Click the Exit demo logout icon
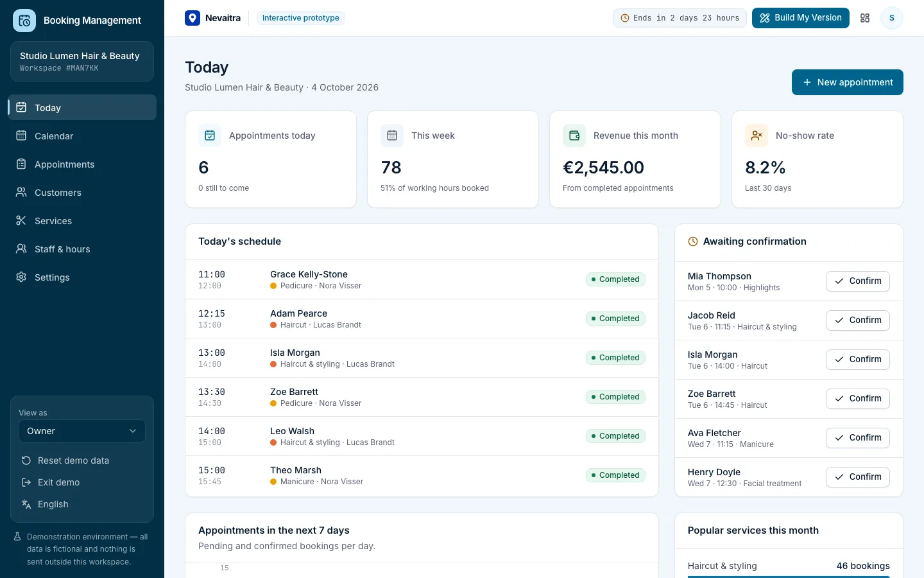 coord(26,482)
